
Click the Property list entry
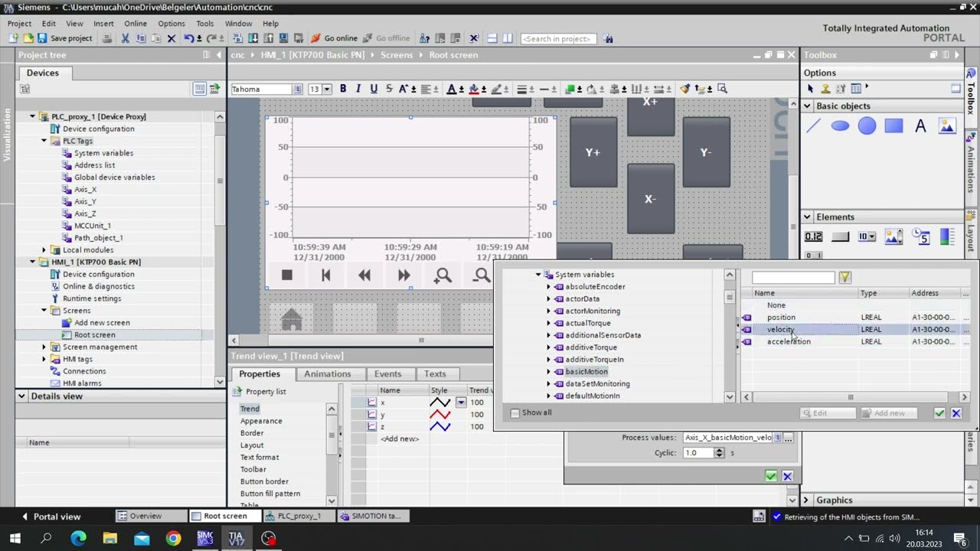click(260, 391)
